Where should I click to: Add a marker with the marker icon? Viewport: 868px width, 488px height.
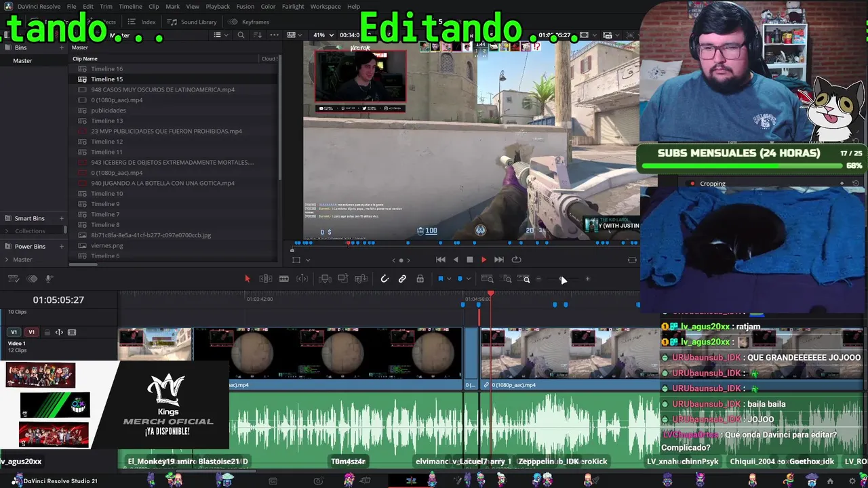[x=460, y=279]
